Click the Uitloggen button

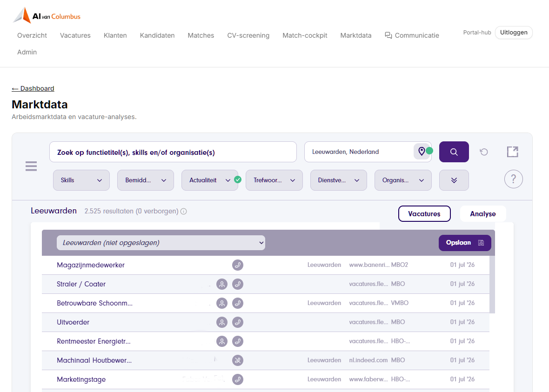pyautogui.click(x=514, y=33)
